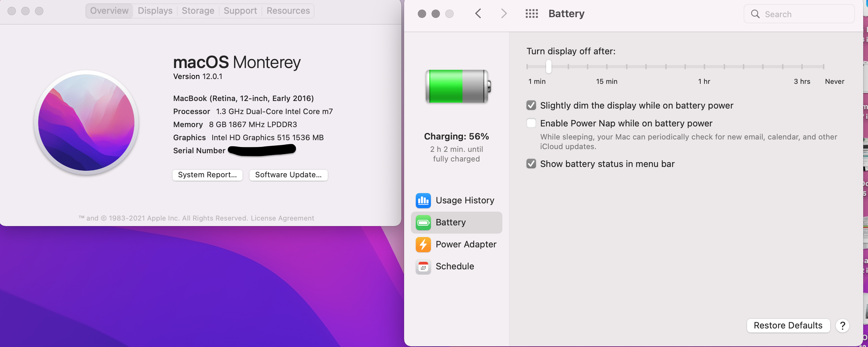The image size is (868, 347).
Task: Click the Graphics Intel HD Graphics 515 line
Action: tap(248, 138)
